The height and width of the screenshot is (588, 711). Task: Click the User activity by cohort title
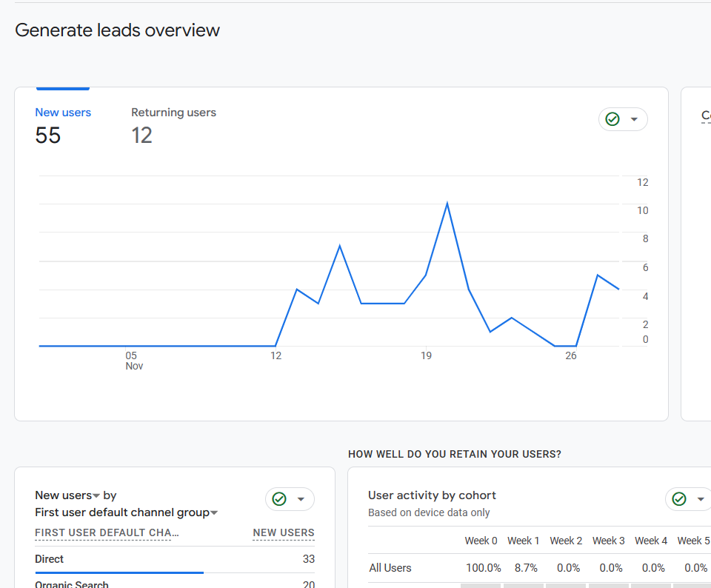[432, 495]
